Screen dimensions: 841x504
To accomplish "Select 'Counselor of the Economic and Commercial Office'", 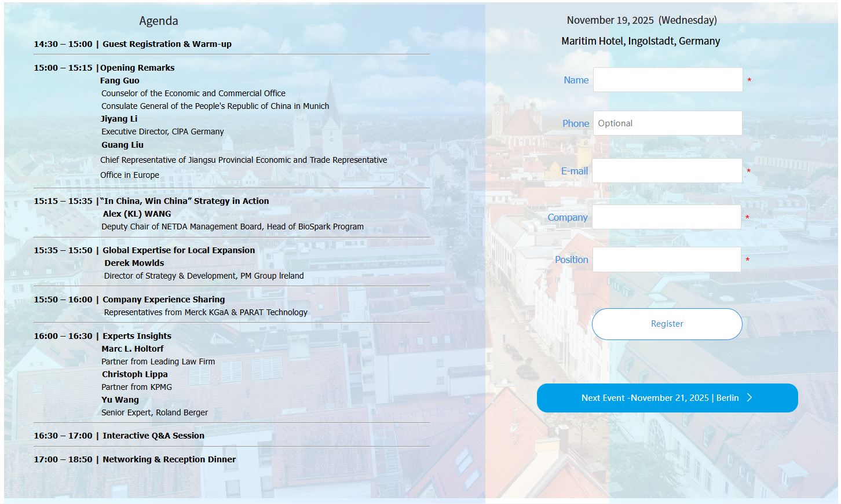I will [193, 93].
